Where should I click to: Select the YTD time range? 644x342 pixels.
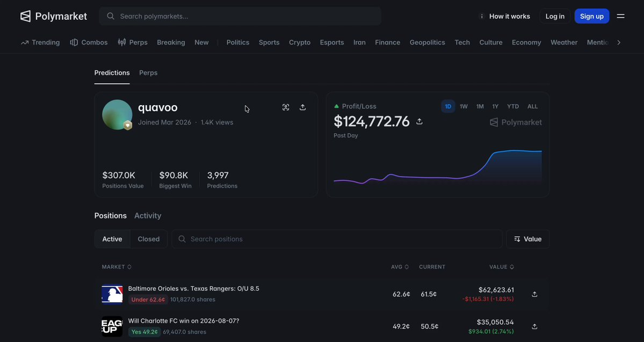[513, 106]
